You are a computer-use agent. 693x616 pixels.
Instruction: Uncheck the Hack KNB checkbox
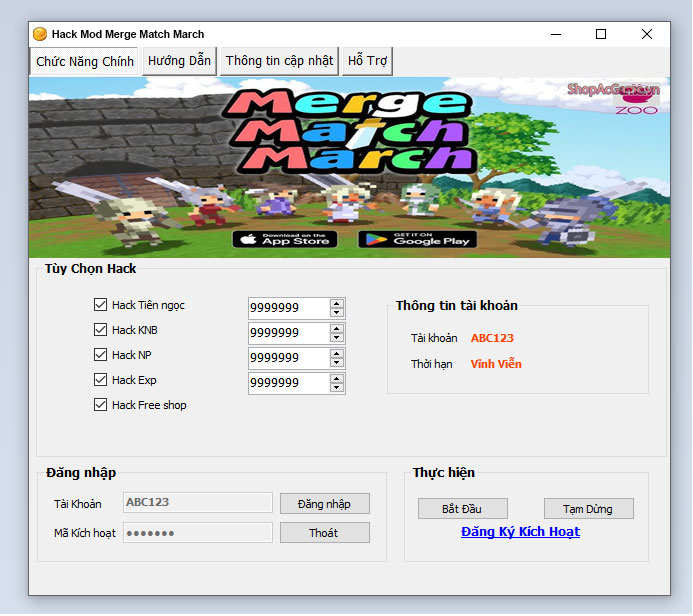coord(100,330)
